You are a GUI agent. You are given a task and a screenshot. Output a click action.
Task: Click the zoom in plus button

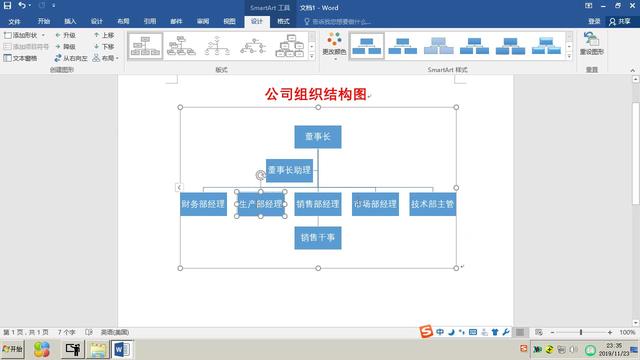[x=610, y=333]
